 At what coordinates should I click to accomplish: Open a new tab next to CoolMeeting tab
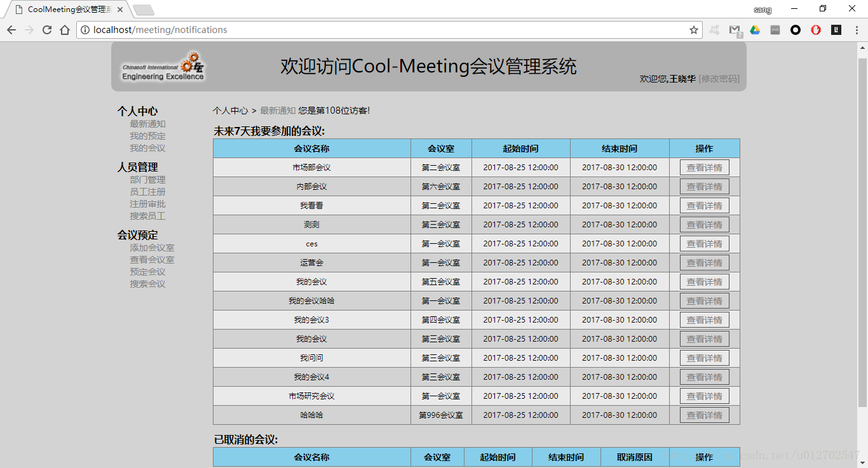(x=144, y=10)
